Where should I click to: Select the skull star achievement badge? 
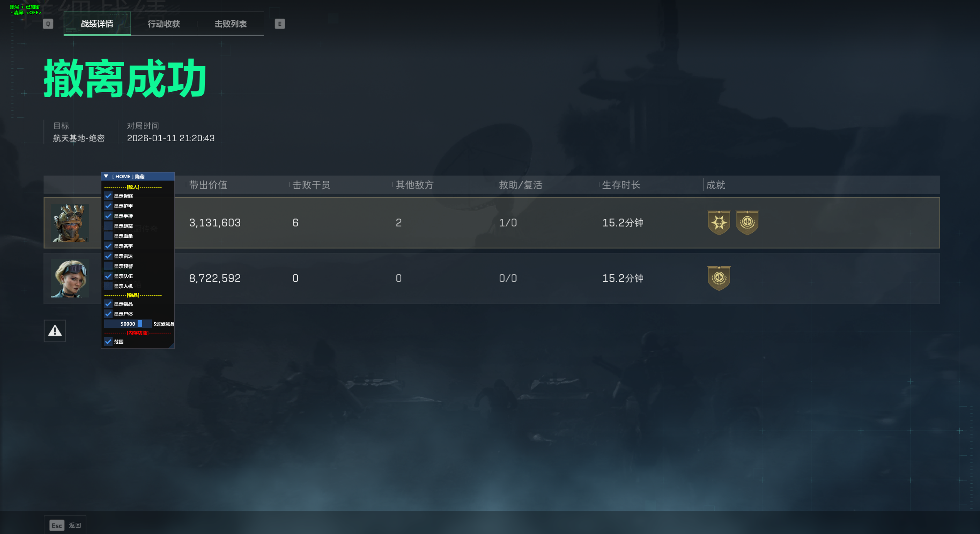pyautogui.click(x=719, y=223)
